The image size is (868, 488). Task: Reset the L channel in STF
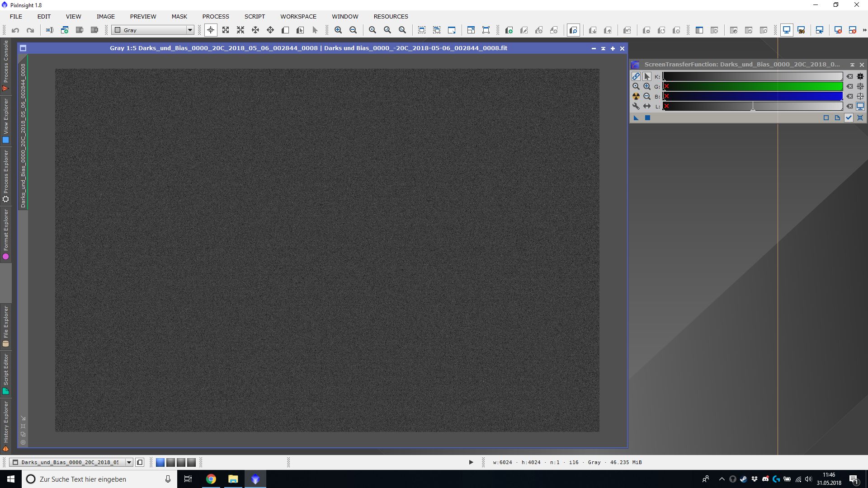(849, 106)
